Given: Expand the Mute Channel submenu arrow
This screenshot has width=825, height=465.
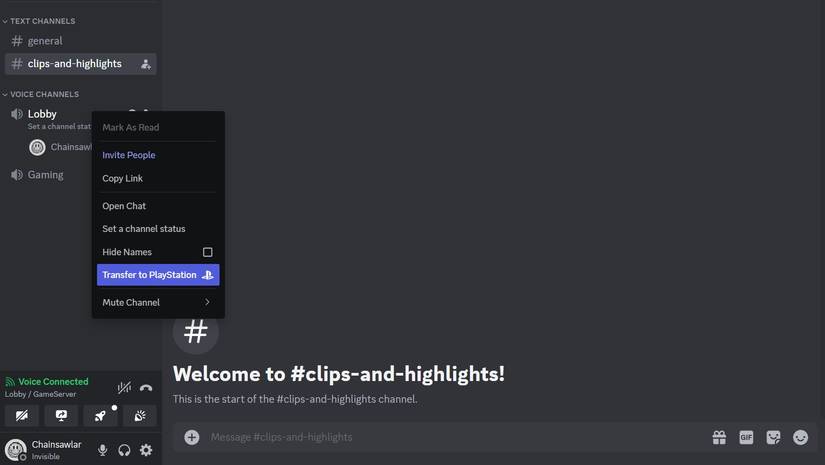Looking at the screenshot, I should tap(207, 302).
